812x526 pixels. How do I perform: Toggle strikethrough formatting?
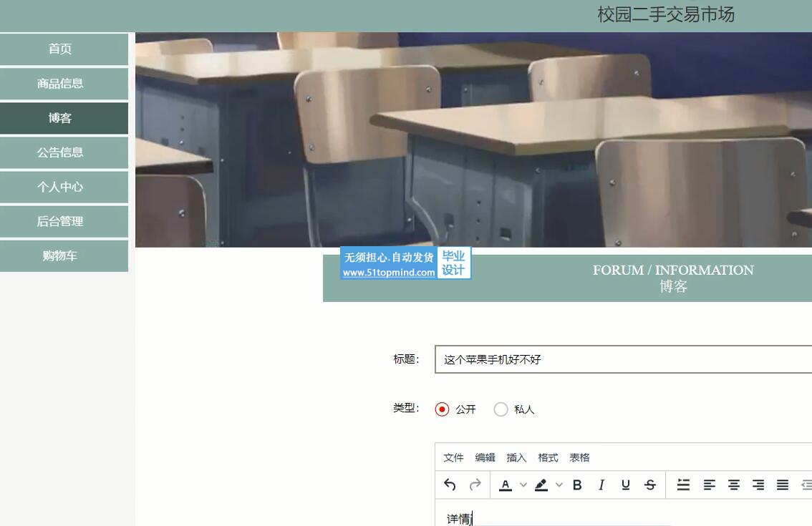point(650,484)
